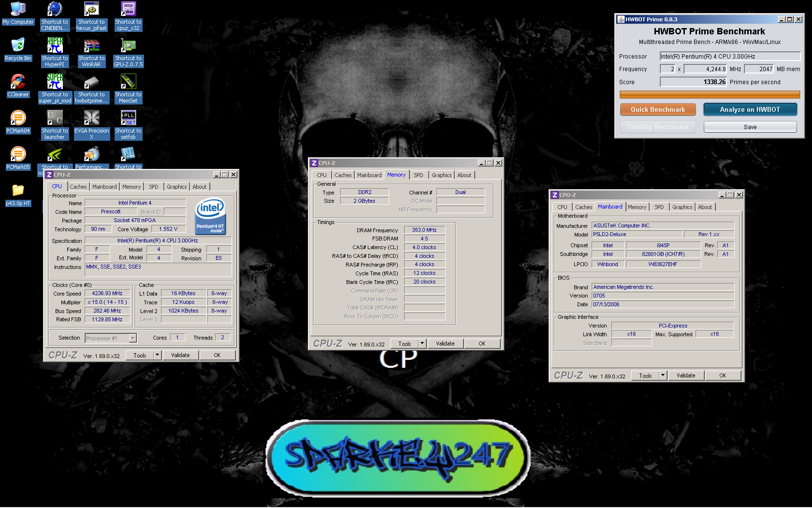Launch Shortcut to CINEBENCH icon
812x508 pixels.
coord(55,16)
